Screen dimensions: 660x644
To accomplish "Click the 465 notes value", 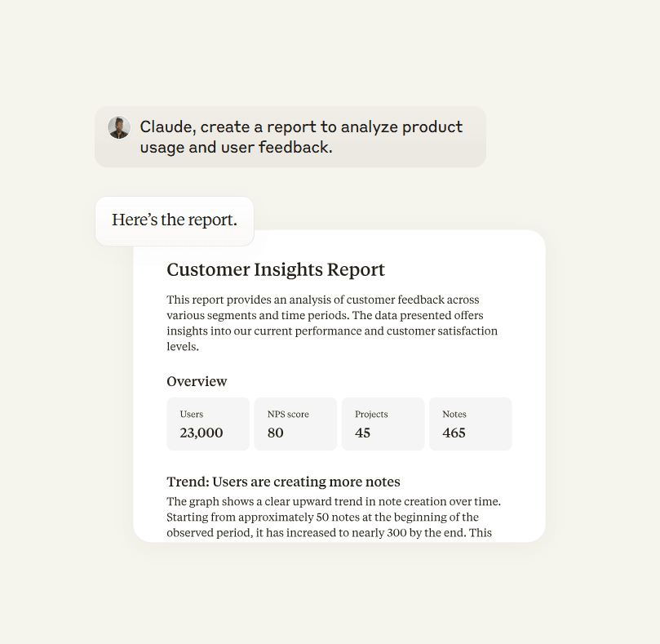I will point(454,433).
